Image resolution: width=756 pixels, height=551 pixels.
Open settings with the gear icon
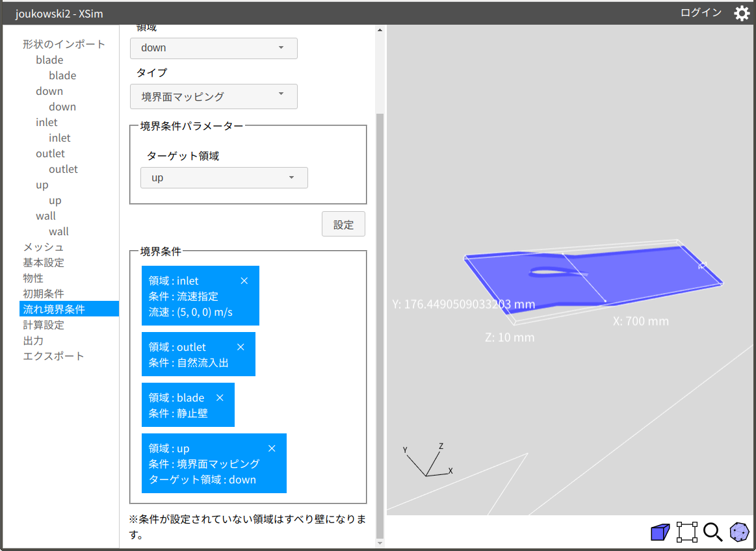pyautogui.click(x=742, y=13)
